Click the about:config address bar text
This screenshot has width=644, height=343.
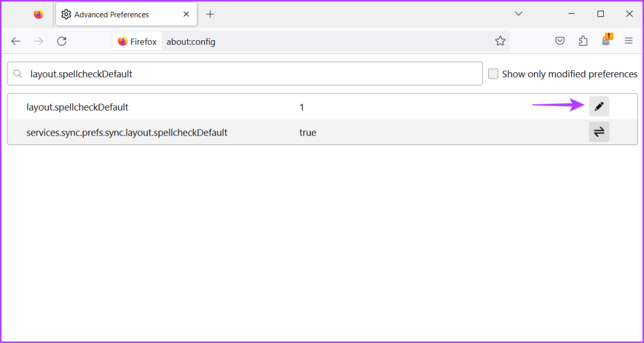pyautogui.click(x=191, y=41)
